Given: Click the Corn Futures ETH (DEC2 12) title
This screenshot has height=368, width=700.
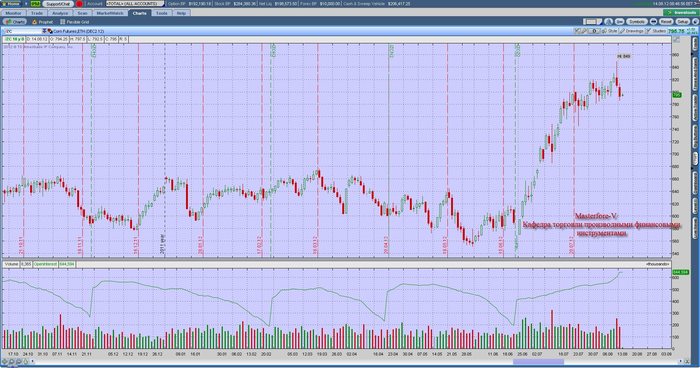Looking at the screenshot, I should (x=79, y=31).
